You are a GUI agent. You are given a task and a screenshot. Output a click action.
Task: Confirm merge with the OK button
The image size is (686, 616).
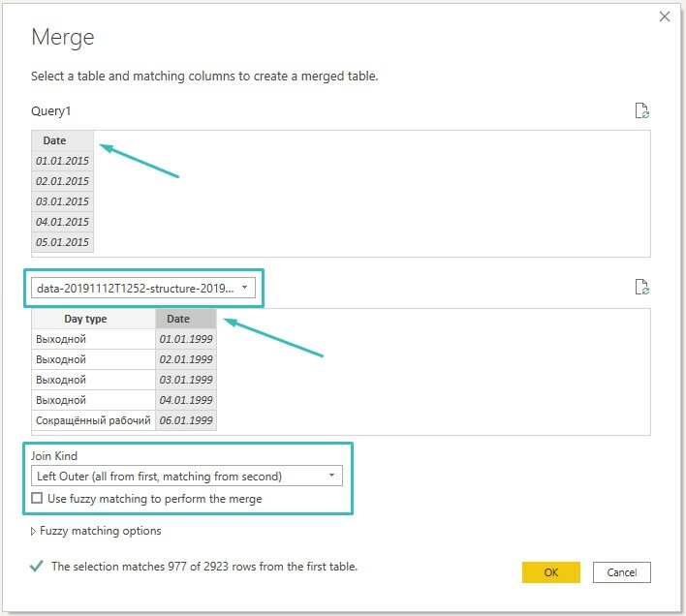(x=550, y=572)
